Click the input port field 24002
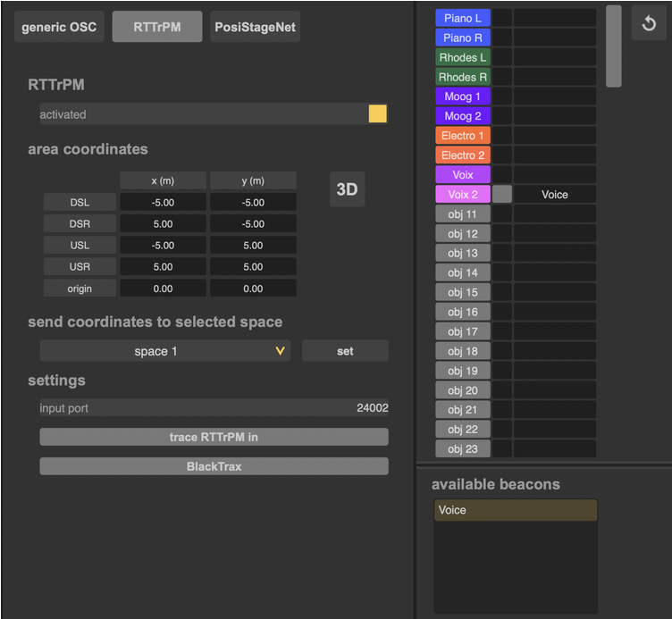The height and width of the screenshot is (619, 672). coord(214,408)
